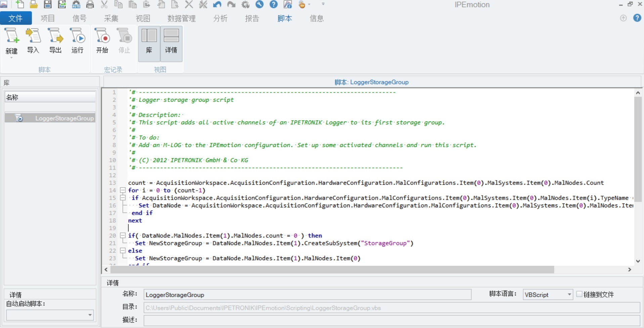This screenshot has height=328, width=644.
Task: Collapse the if block at line 15
Action: pos(123,198)
